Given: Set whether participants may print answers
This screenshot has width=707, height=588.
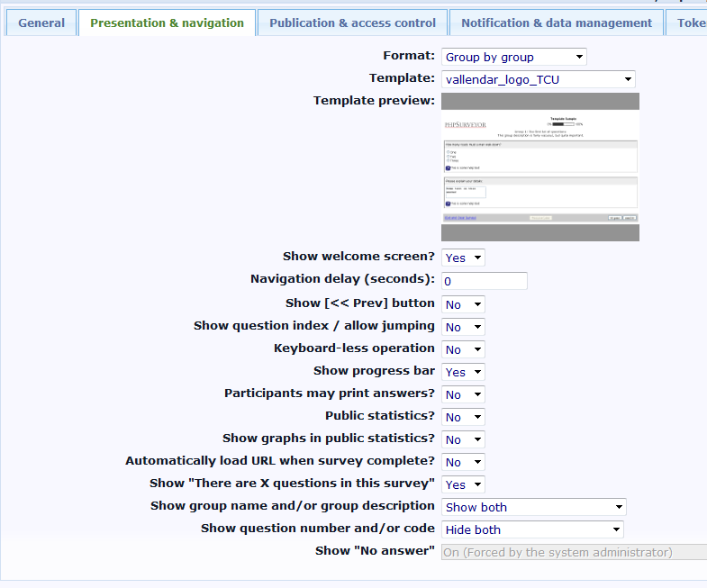Looking at the screenshot, I should (x=463, y=394).
